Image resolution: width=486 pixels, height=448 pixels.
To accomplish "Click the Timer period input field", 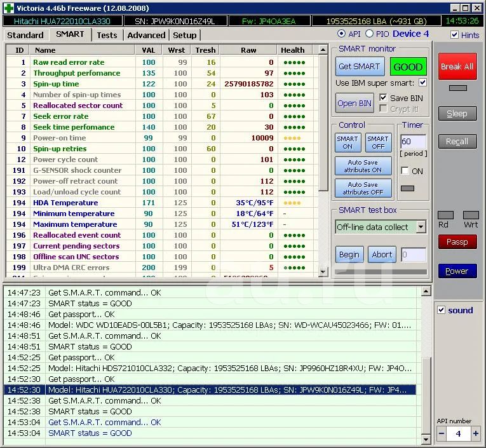I will click(x=413, y=142).
